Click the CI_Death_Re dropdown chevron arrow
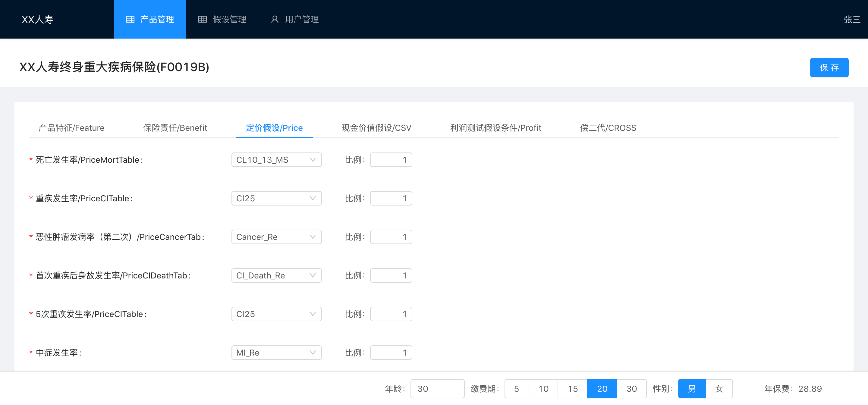Screen dimensions: 868x405 [313, 276]
